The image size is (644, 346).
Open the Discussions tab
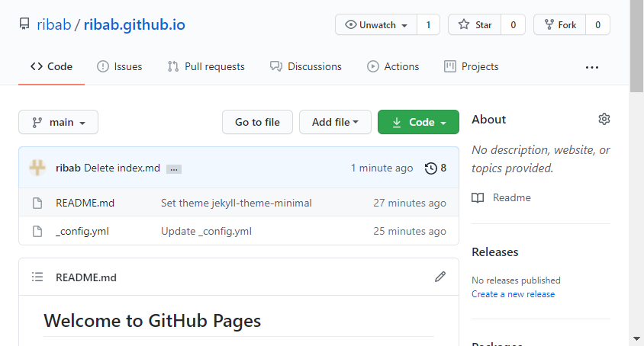305,66
